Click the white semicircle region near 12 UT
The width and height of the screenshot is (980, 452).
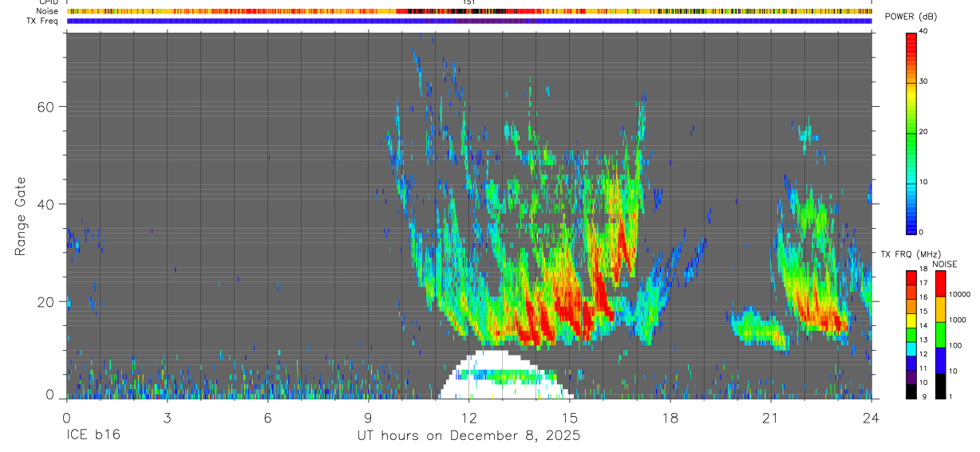click(504, 375)
